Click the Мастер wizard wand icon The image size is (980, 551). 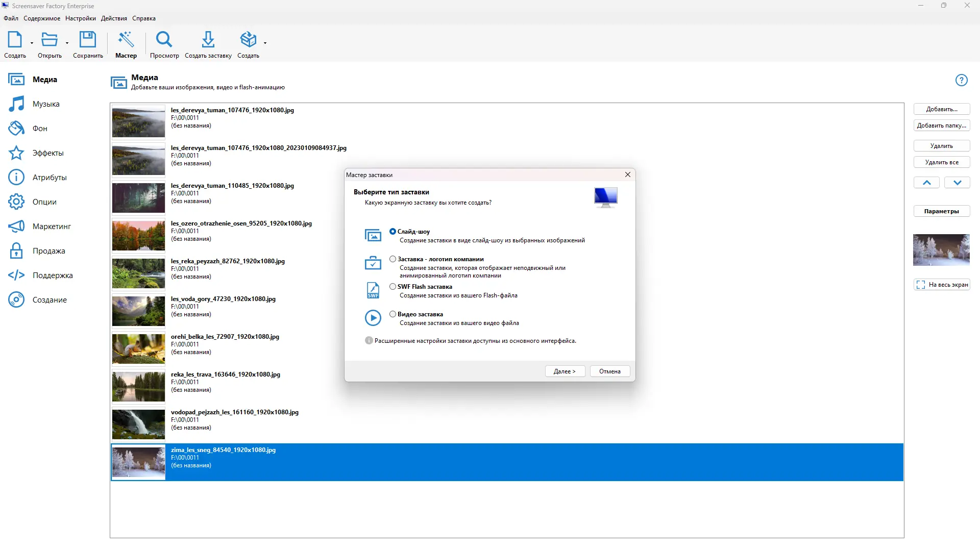(x=126, y=40)
